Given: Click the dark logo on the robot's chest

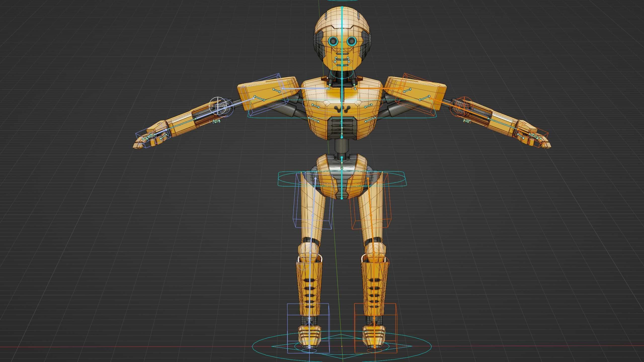Looking at the screenshot, I should [342, 109].
